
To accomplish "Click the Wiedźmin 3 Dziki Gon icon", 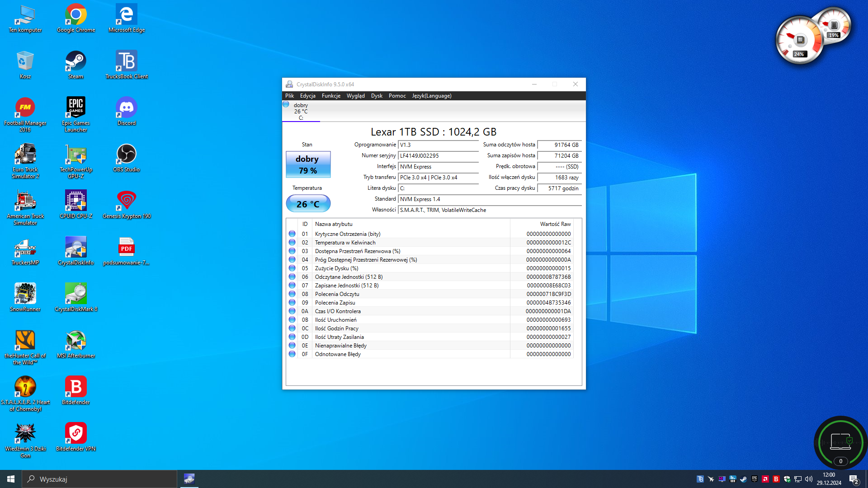I will tap(25, 441).
